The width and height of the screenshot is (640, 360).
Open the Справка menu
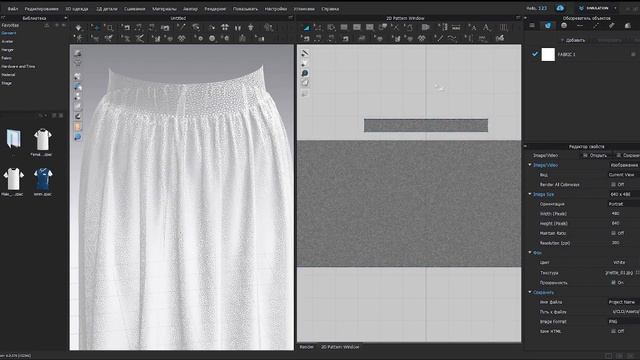click(330, 9)
